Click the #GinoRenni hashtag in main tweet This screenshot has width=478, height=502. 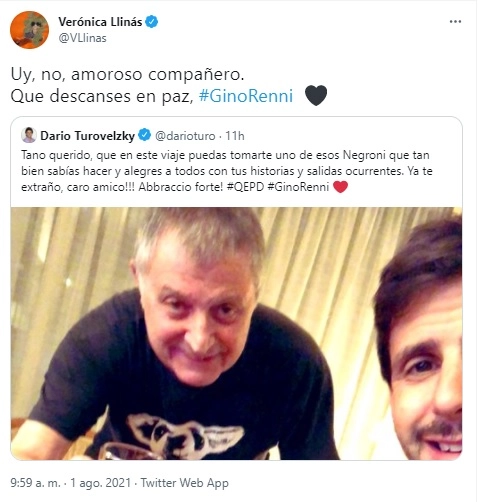coord(246,96)
